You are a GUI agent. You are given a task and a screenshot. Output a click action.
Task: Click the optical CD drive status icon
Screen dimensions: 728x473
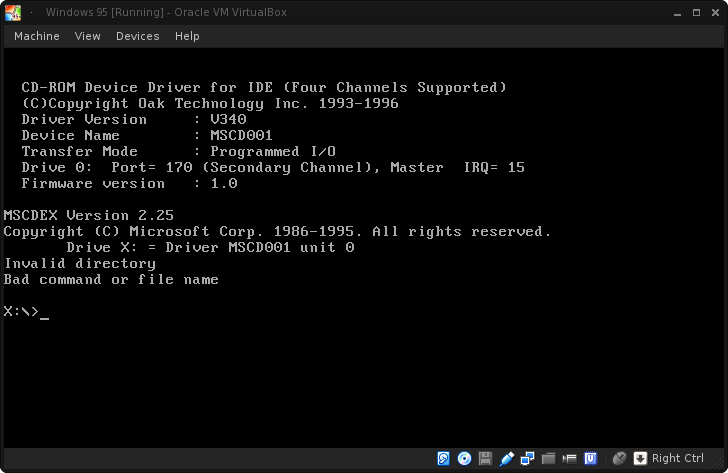coord(464,459)
